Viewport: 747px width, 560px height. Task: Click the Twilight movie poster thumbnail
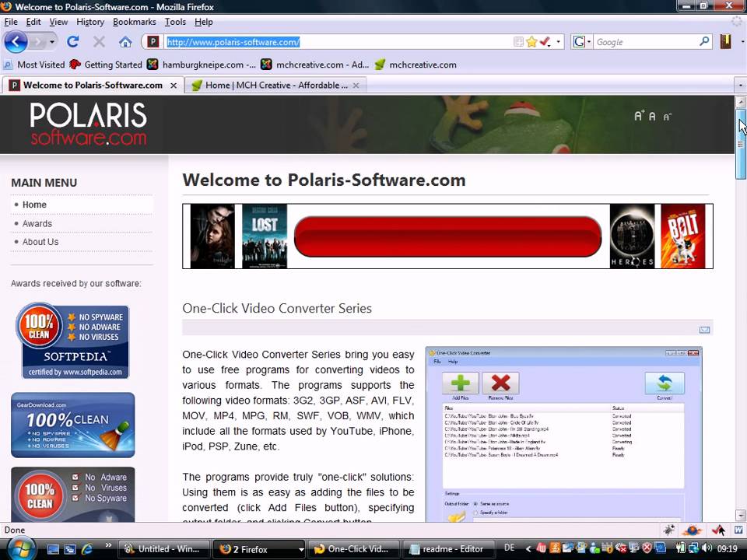click(212, 236)
